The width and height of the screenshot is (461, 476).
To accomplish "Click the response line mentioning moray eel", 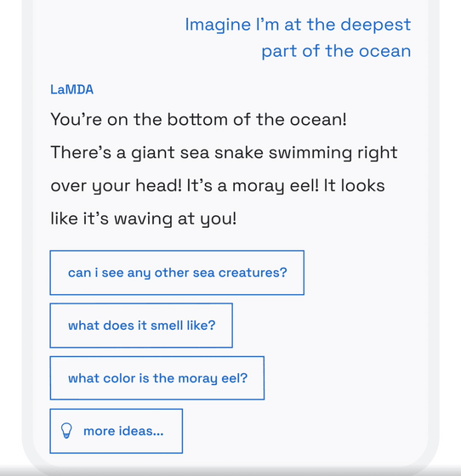I will pyautogui.click(x=218, y=186).
